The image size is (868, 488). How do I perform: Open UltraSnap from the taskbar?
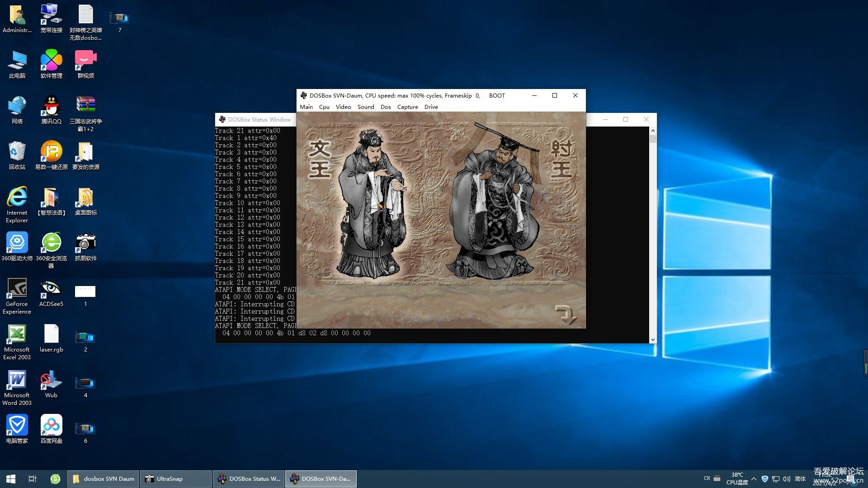tap(175, 479)
